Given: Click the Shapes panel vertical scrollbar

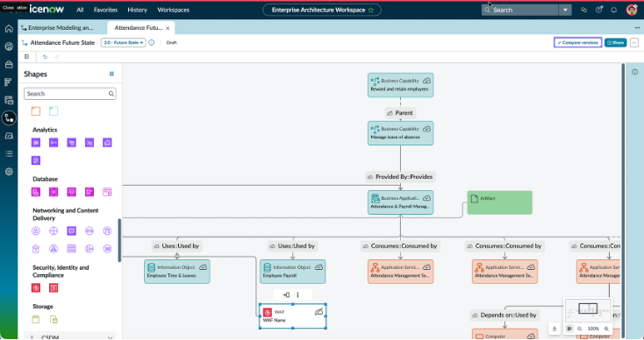Looking at the screenshot, I should pos(119,240).
